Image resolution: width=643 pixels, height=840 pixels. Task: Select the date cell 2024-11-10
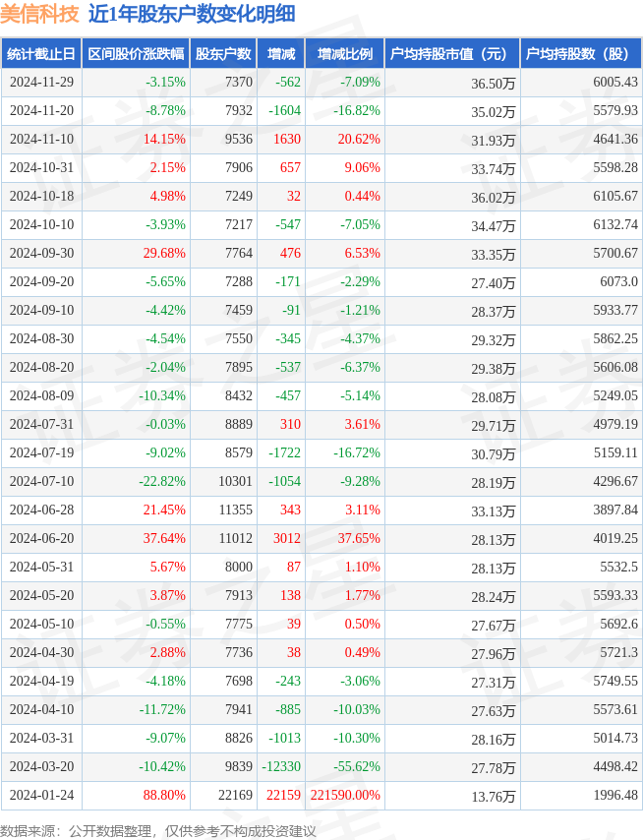point(41,139)
